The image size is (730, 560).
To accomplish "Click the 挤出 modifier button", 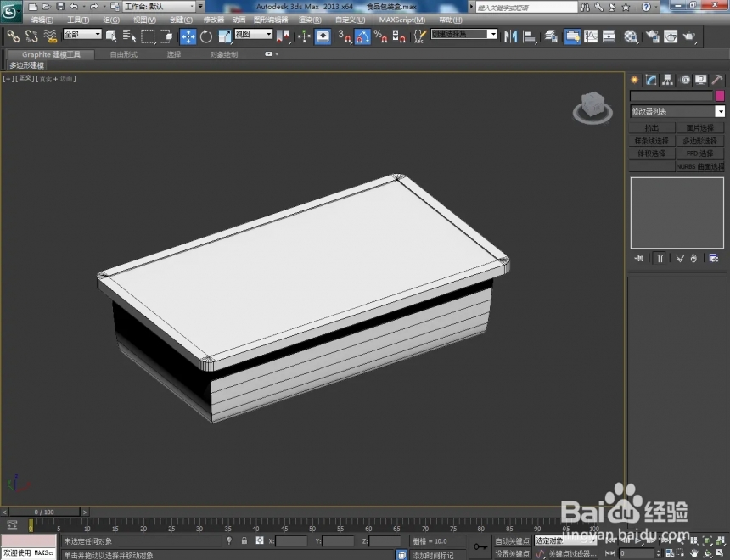I will [652, 128].
